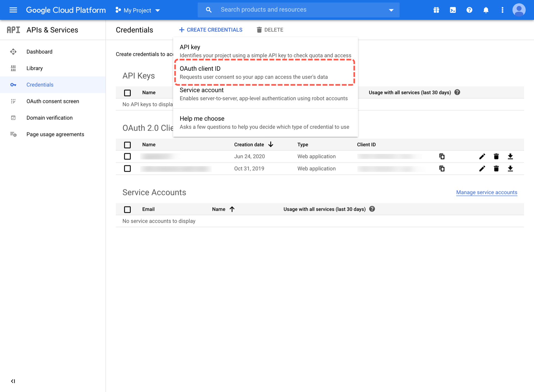Screen dimensions: 534x392
Task: Click the Type column header
Action: click(303, 144)
